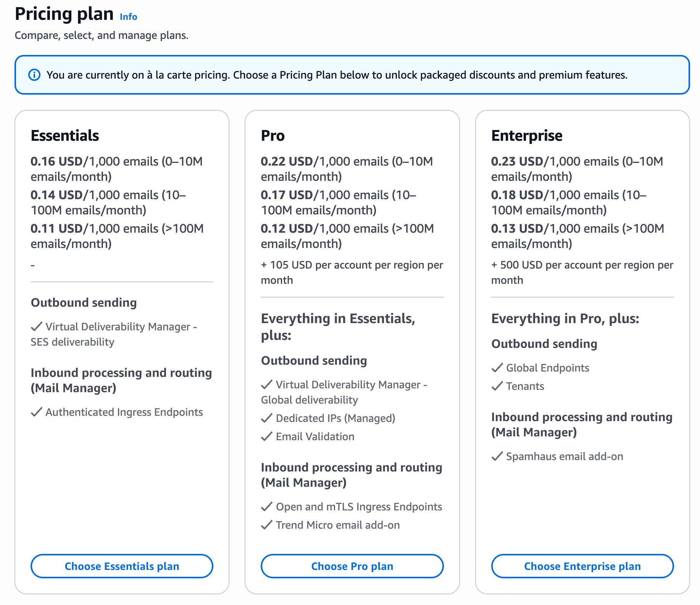The height and width of the screenshot is (605, 700).
Task: Click the info circle icon in banner
Action: pos(34,75)
